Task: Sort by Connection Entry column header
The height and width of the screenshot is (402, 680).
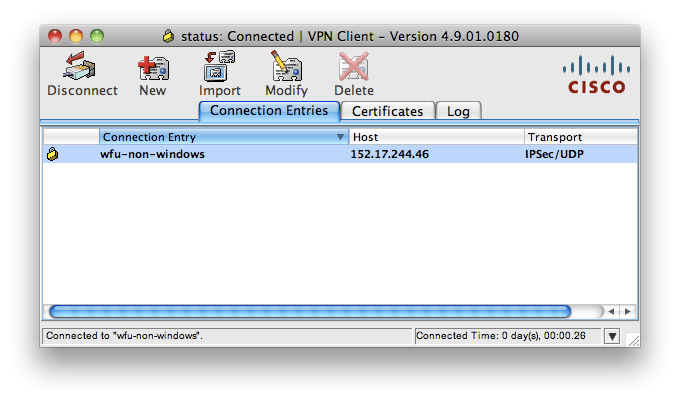Action: coord(224,137)
